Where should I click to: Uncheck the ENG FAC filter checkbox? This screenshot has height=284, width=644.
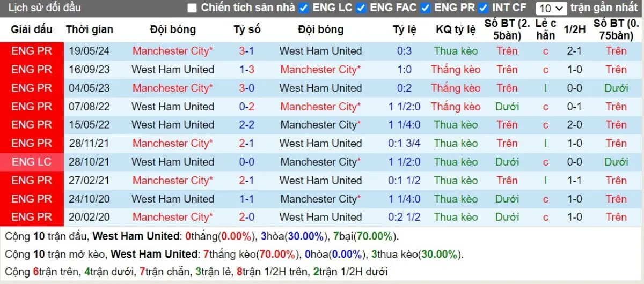coord(361,8)
